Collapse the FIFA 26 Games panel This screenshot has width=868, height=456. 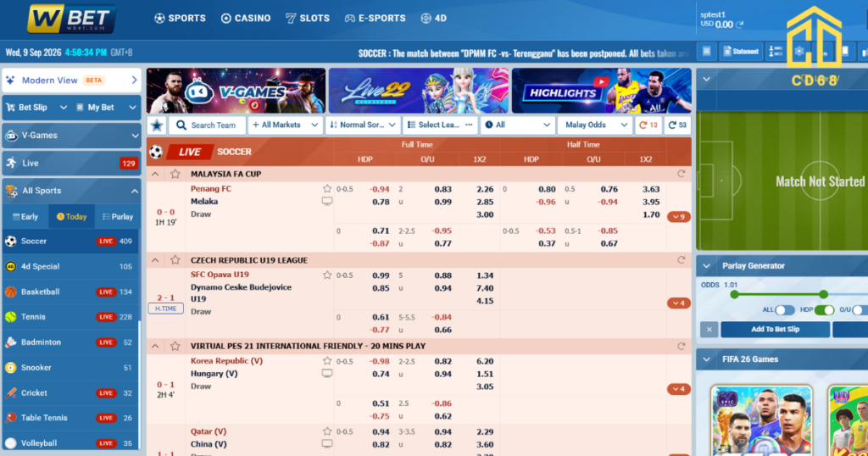click(707, 359)
